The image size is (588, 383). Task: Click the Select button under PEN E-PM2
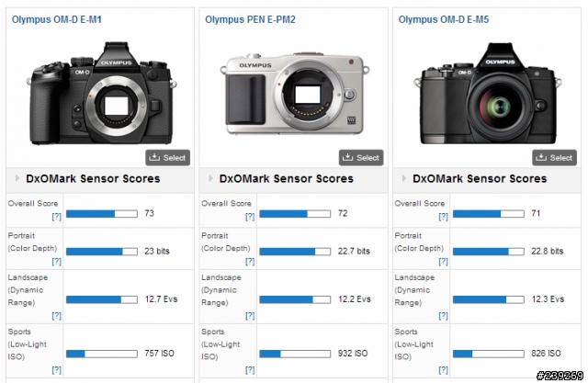[x=361, y=158]
